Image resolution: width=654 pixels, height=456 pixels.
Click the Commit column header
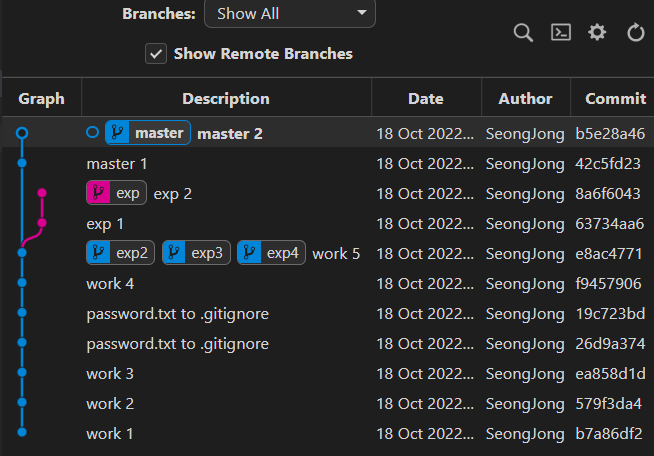pos(616,98)
